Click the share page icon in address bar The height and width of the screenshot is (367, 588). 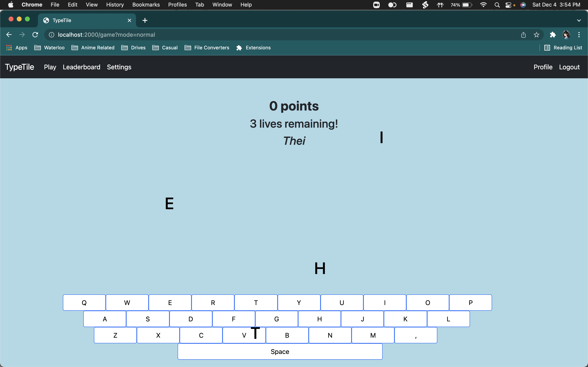(523, 35)
